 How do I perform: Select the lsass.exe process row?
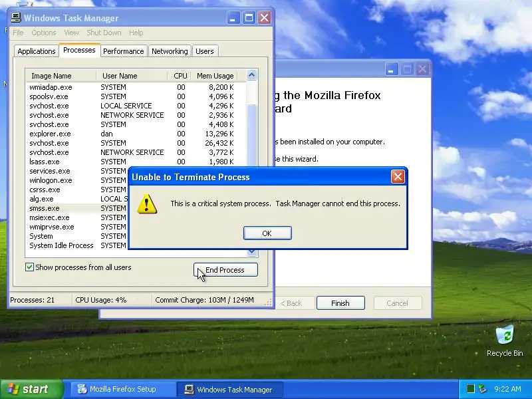(136, 162)
